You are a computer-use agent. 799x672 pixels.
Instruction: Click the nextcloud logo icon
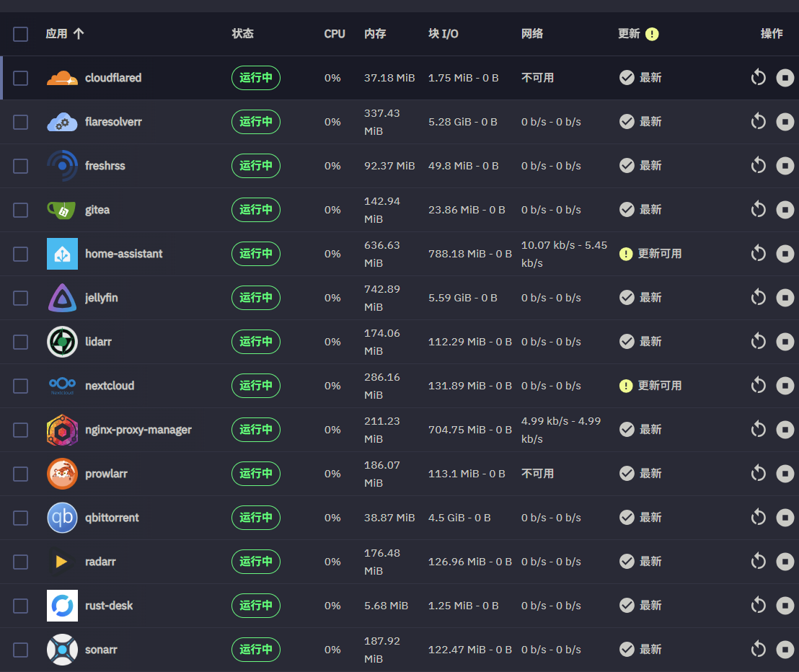(x=62, y=386)
